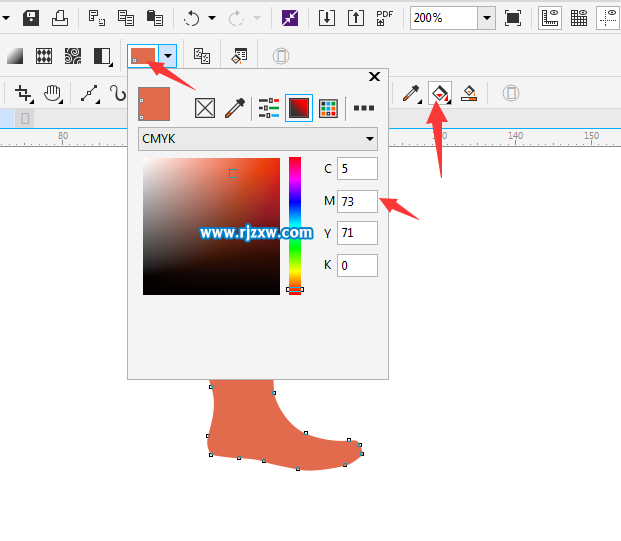The height and width of the screenshot is (541, 621).
Task: Toggle the show grid icon
Action: [579, 18]
